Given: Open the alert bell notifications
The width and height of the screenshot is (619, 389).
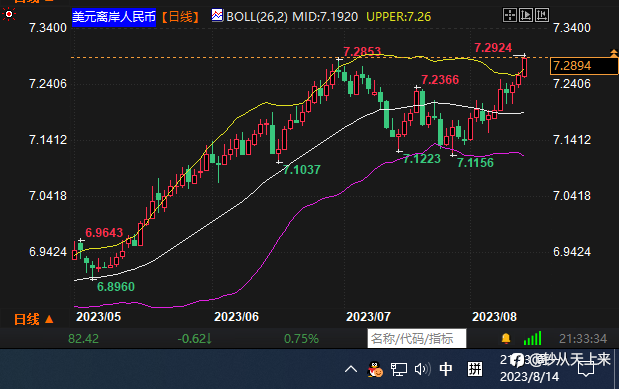Looking at the screenshot, I should click(x=506, y=338).
